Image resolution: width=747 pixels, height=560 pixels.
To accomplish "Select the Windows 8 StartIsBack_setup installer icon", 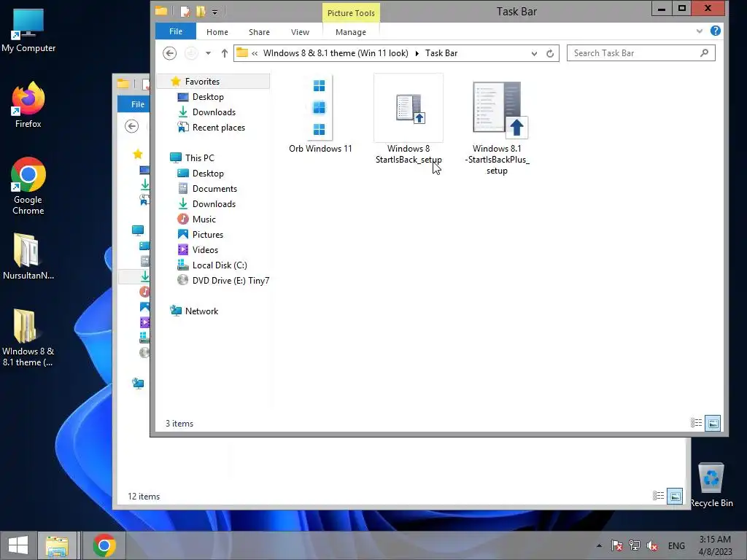I will 409,108.
